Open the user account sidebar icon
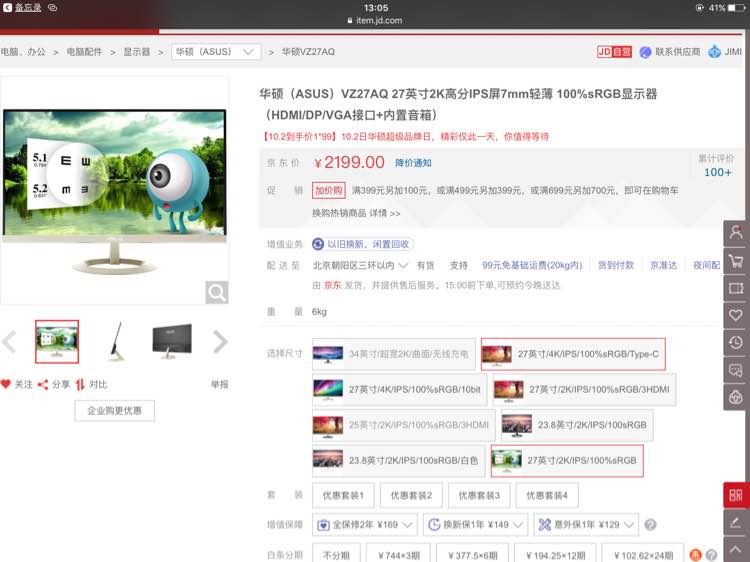Viewport: 750px width, 562px height. pyautogui.click(x=736, y=232)
